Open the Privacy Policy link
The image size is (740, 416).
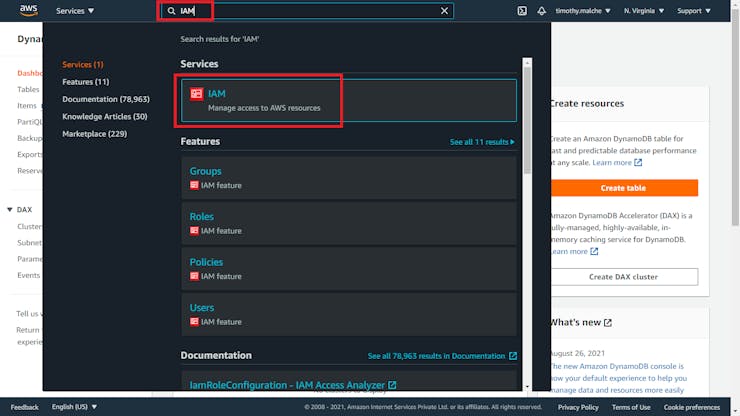[x=578, y=407]
